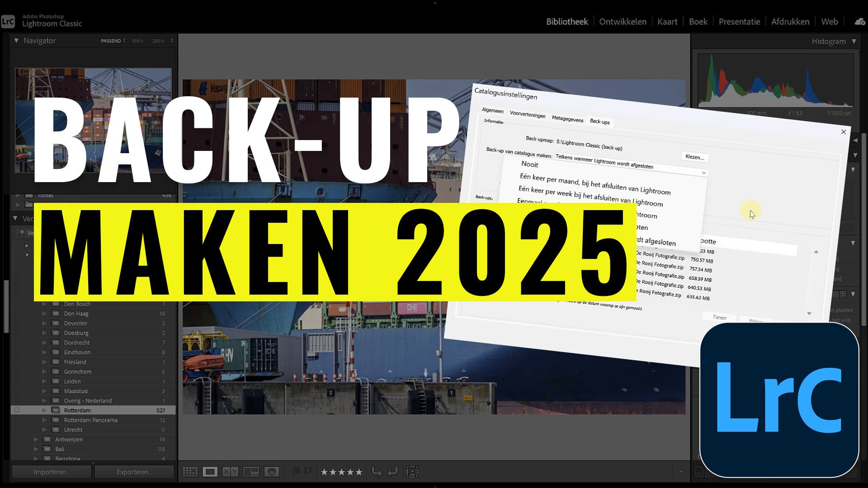Enable the checkbox beside Den Haag folder

pyautogui.click(x=17, y=313)
